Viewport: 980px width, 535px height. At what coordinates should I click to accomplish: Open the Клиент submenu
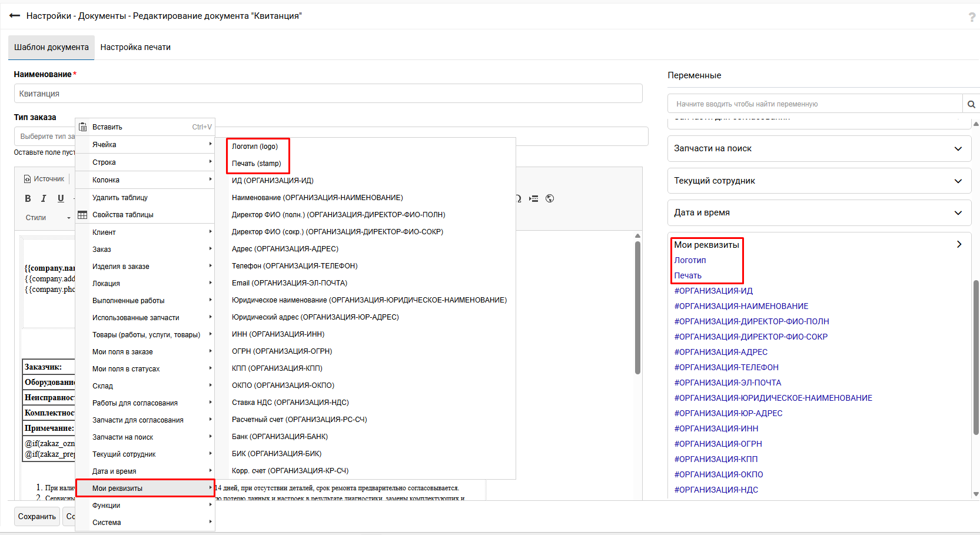point(145,232)
